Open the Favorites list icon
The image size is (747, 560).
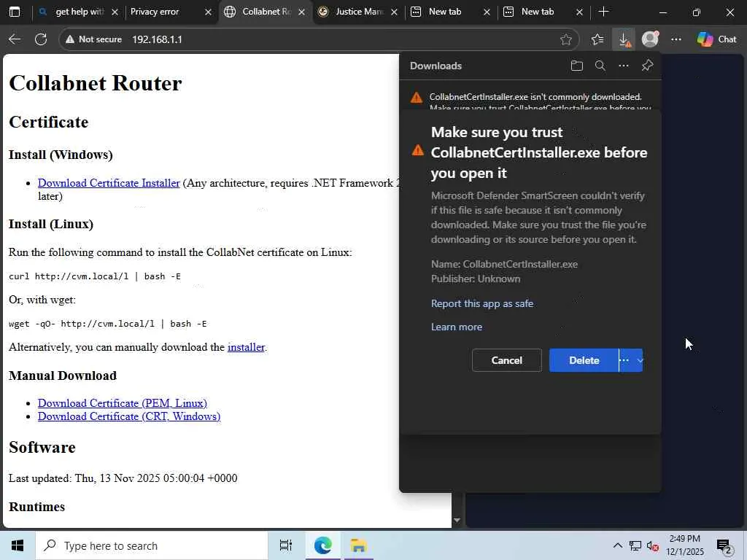[597, 39]
